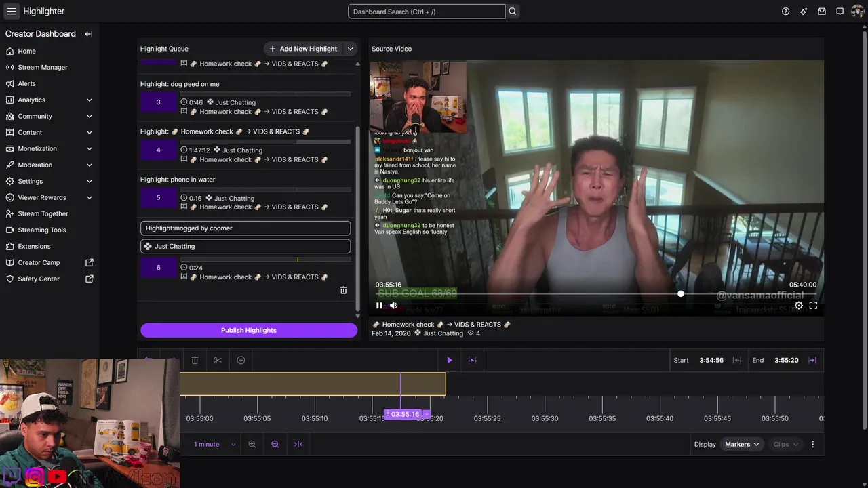
Task: Open Add New Highlight dropdown arrow
Action: [x=351, y=49]
